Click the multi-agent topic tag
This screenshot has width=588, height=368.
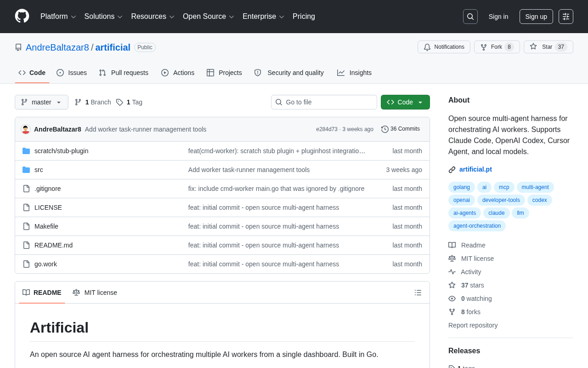click(x=535, y=187)
